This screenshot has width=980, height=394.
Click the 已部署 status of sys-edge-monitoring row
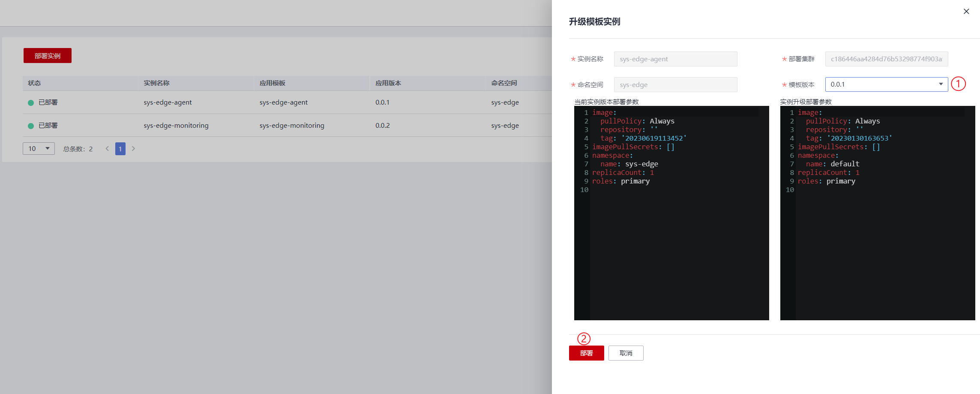(48, 126)
